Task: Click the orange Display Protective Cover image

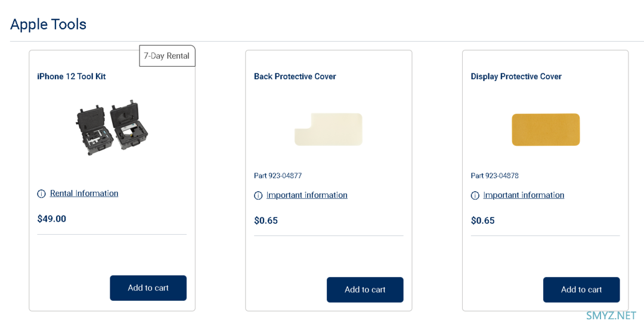Action: [x=546, y=130]
